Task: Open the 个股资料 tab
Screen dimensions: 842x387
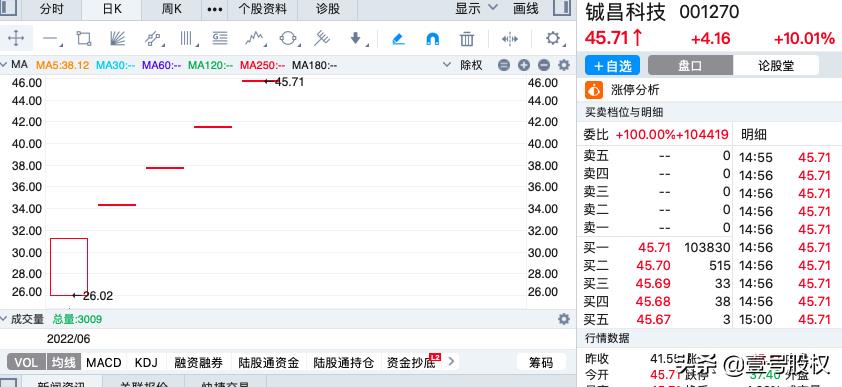Action: coord(263,9)
